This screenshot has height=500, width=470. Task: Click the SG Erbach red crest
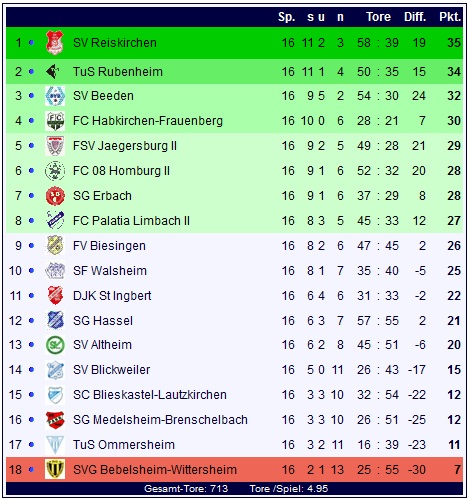[55, 196]
